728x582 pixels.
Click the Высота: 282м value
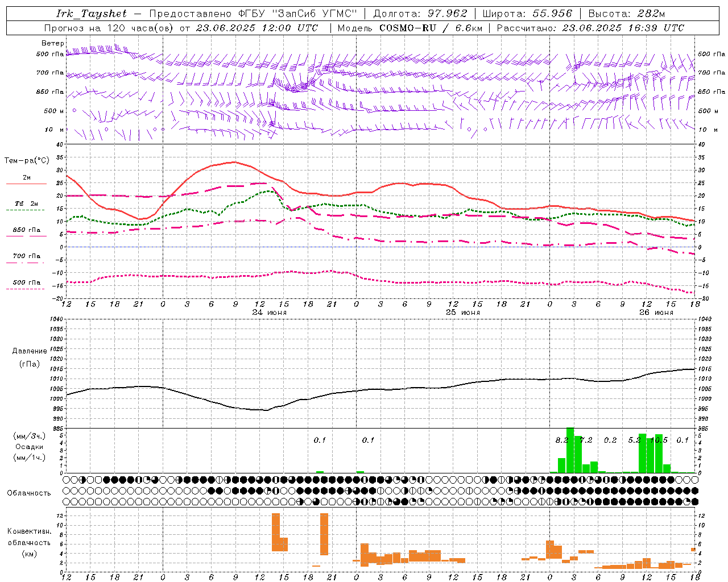627,14
